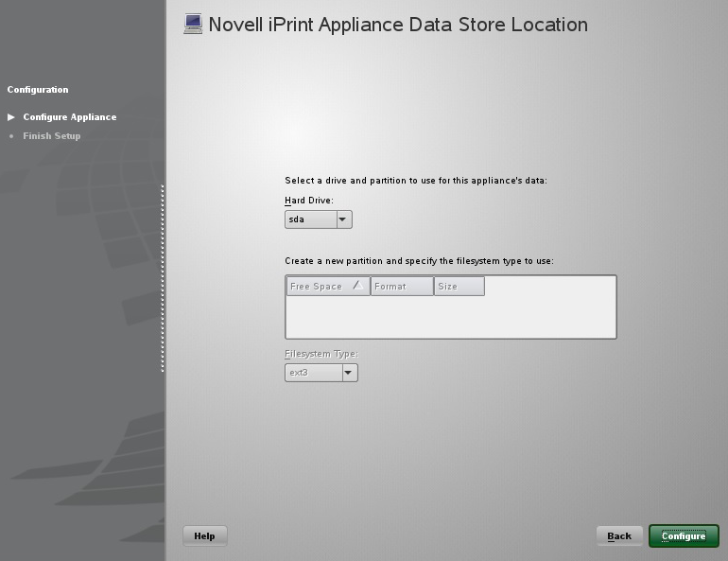Select the Finish Setup step in sidebar
This screenshot has width=728, height=561.
52,136
